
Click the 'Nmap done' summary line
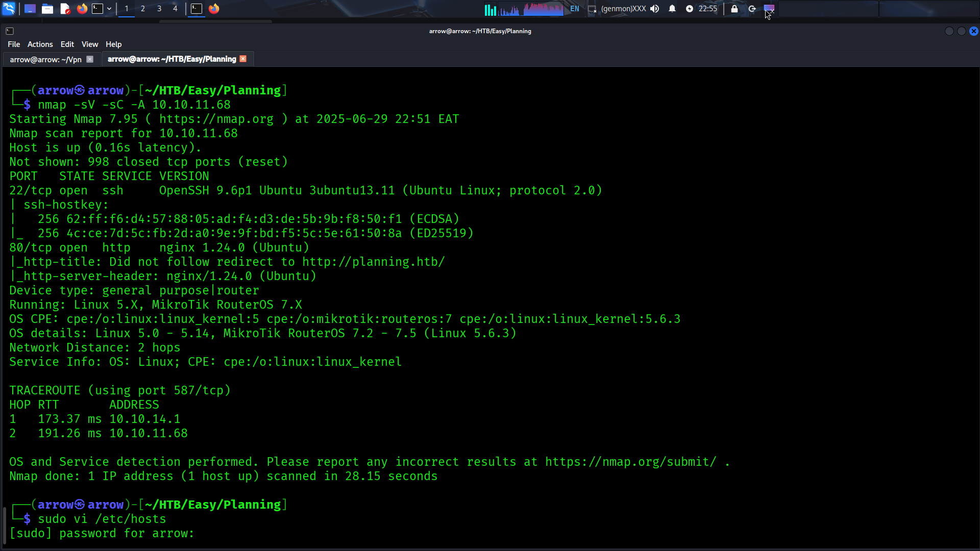[224, 476]
